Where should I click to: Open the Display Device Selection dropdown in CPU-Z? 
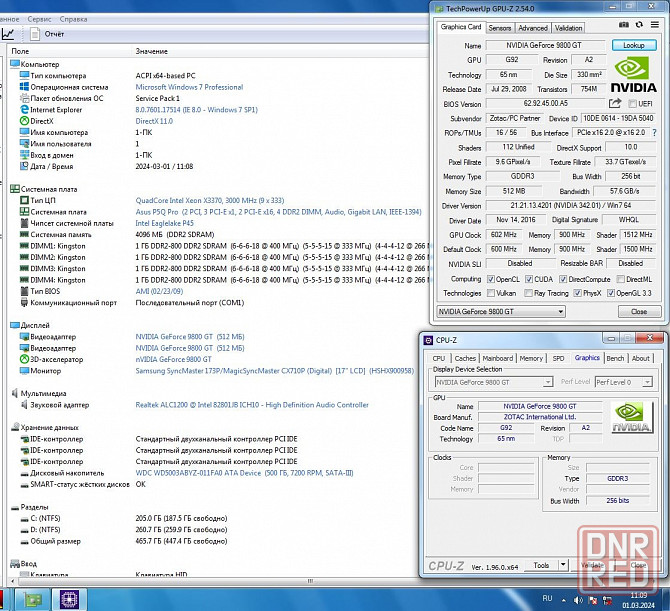[x=494, y=382]
